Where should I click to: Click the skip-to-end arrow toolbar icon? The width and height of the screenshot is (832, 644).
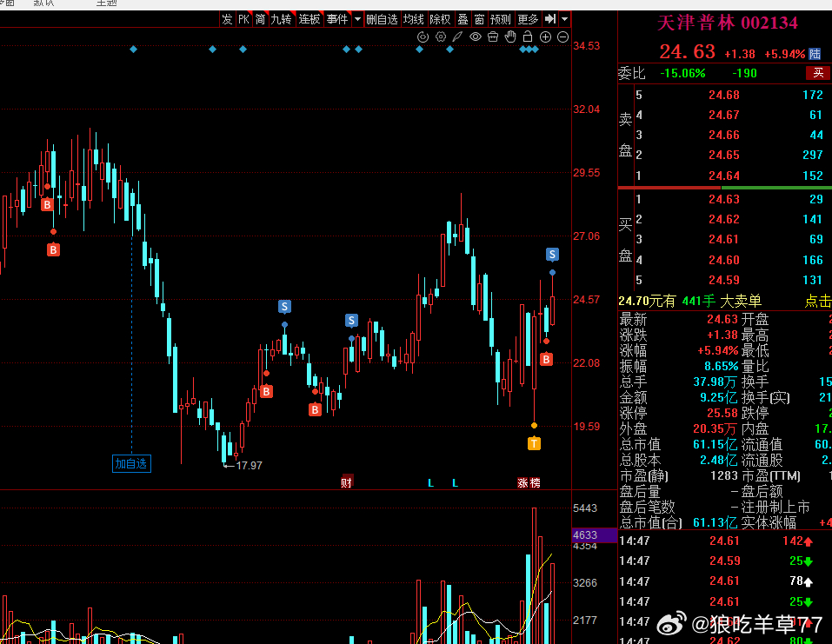(550, 19)
